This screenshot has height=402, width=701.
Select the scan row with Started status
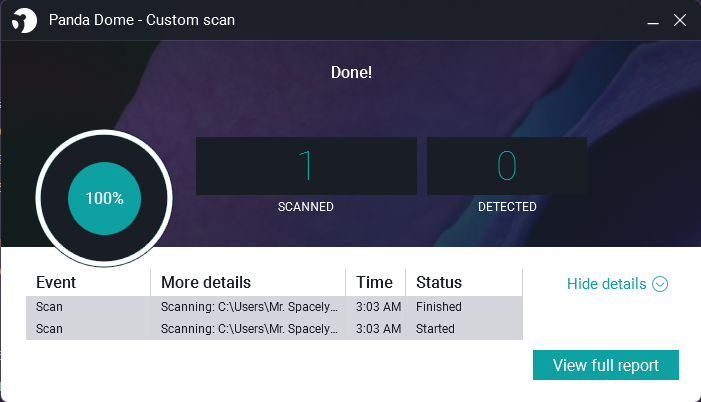pos(274,329)
